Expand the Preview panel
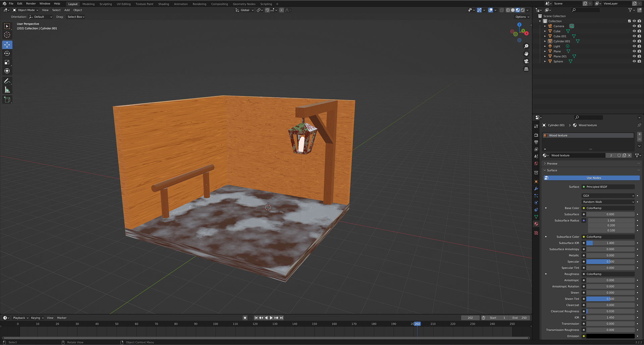644x345 pixels. click(552, 164)
